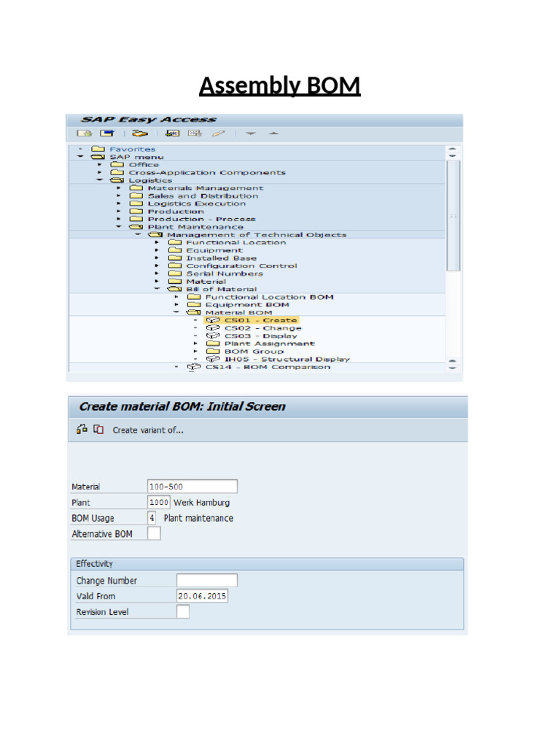Click the Material input field
Screen dimensions: 560x747
pos(192,487)
